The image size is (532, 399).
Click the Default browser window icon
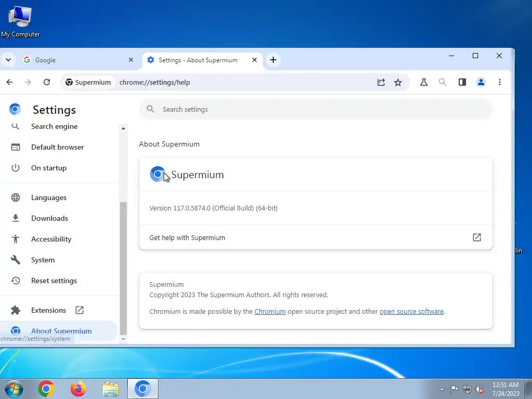coord(15,147)
